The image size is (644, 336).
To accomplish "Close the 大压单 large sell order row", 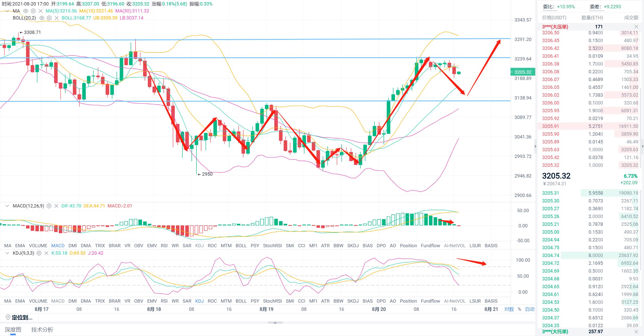I will (636, 27).
